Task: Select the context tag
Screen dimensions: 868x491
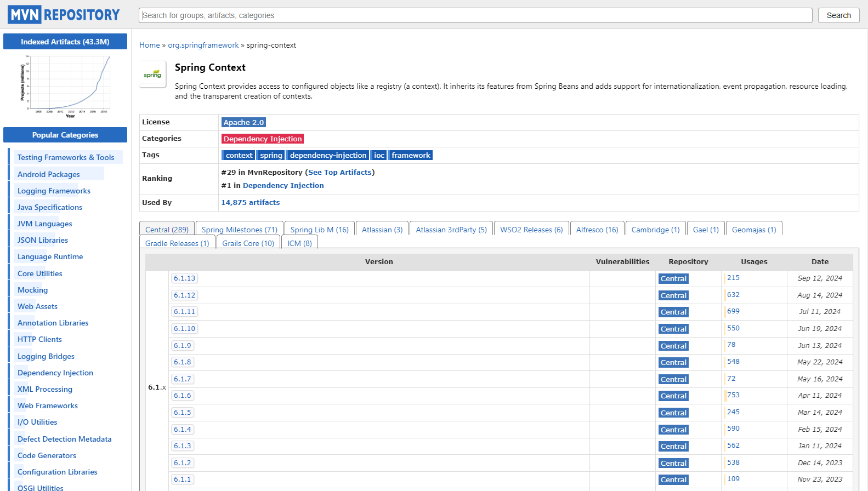Action: pyautogui.click(x=239, y=156)
